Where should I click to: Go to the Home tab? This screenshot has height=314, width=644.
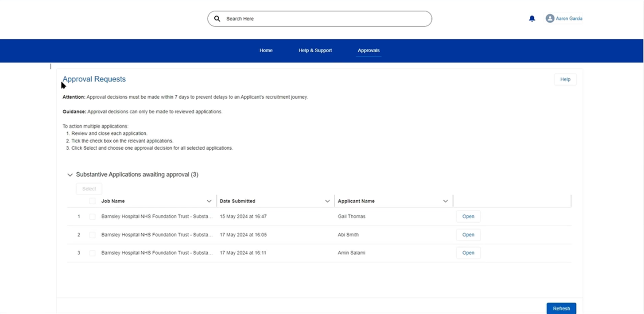point(266,50)
